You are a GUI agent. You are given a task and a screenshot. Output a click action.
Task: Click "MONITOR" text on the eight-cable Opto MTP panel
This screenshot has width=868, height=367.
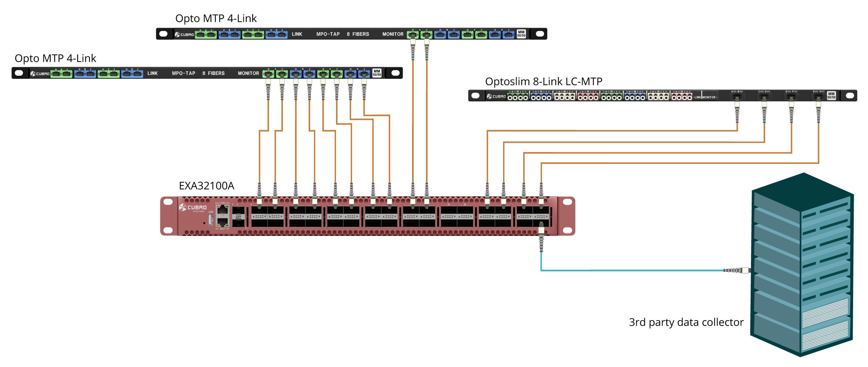[x=249, y=73]
